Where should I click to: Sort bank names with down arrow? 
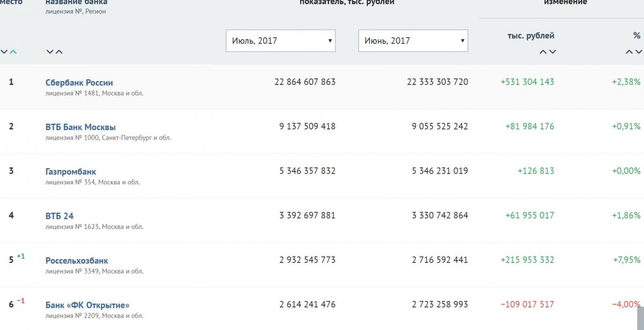pyautogui.click(x=49, y=52)
